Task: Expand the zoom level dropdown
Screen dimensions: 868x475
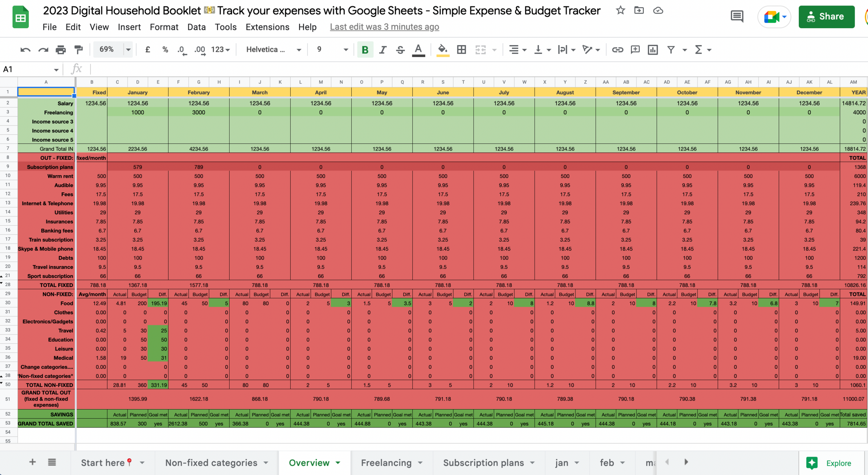Action: (x=128, y=50)
